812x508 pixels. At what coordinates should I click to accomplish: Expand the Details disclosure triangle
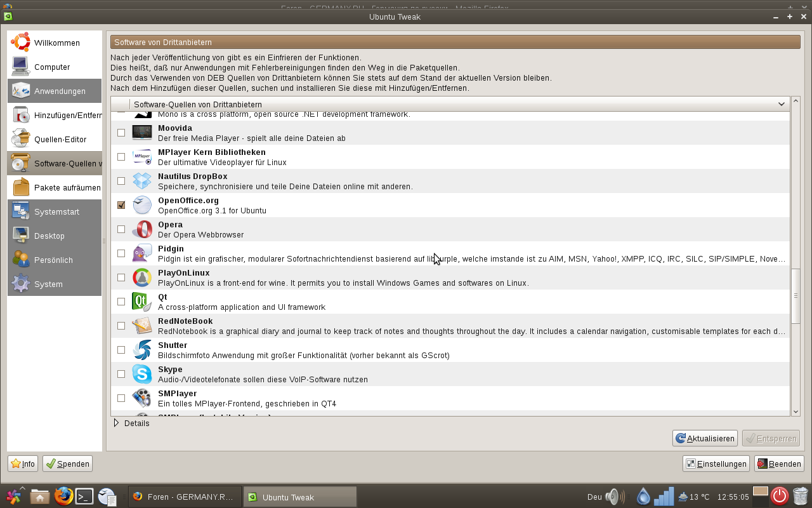[116, 423]
